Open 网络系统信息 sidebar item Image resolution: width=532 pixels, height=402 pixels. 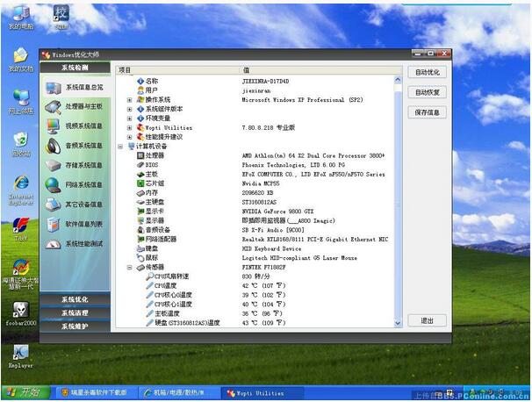[75, 185]
